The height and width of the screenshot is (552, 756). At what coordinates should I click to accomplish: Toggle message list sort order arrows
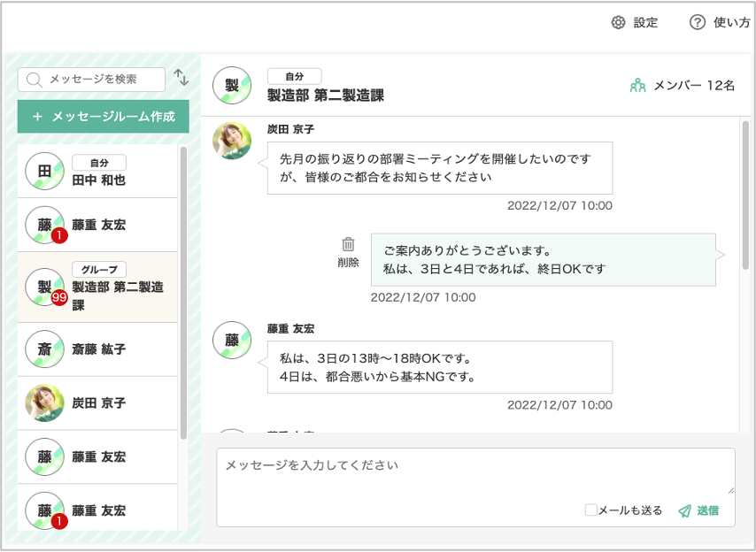181,78
